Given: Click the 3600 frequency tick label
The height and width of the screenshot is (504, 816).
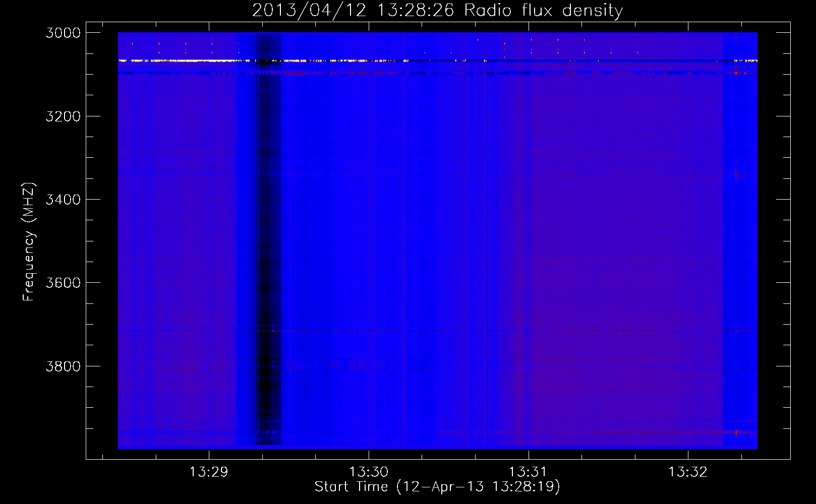Looking at the screenshot, I should point(63,283).
